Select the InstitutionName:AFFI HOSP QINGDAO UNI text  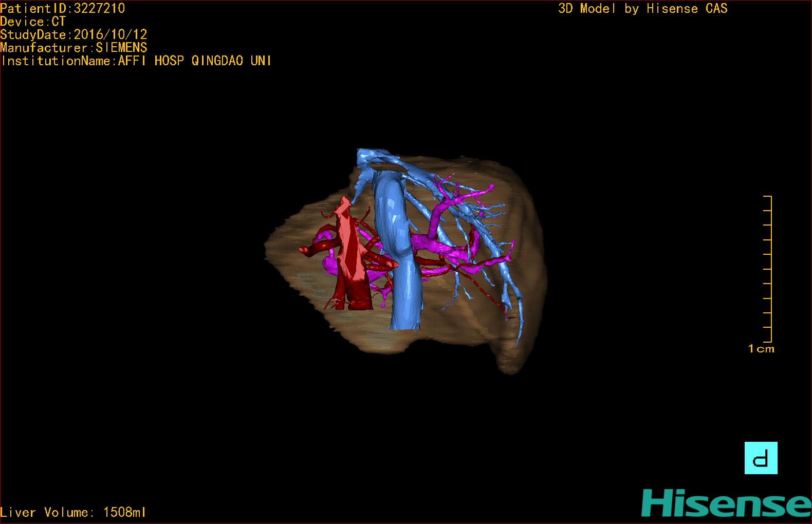point(136,61)
